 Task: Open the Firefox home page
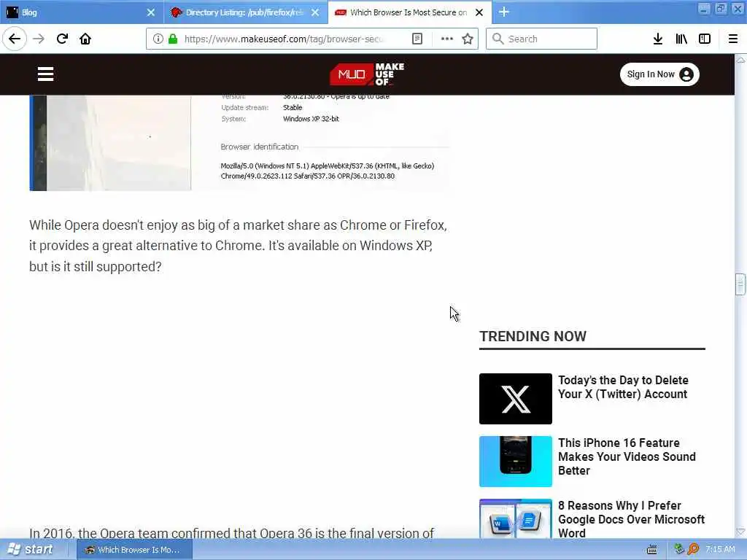85,39
